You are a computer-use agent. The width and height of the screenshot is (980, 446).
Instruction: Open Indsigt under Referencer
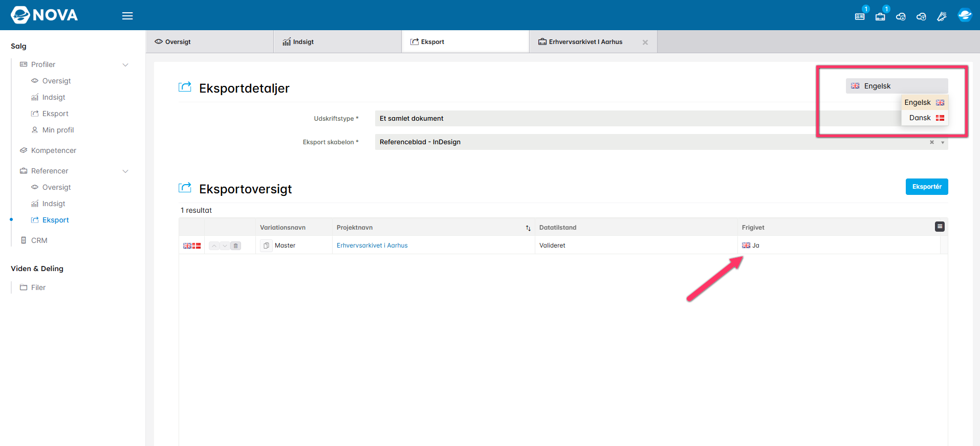click(x=54, y=204)
